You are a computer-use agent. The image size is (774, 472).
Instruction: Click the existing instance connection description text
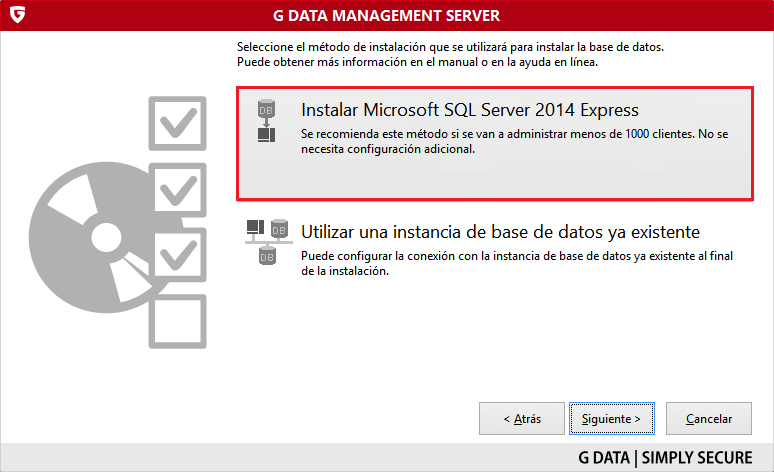coord(517,262)
